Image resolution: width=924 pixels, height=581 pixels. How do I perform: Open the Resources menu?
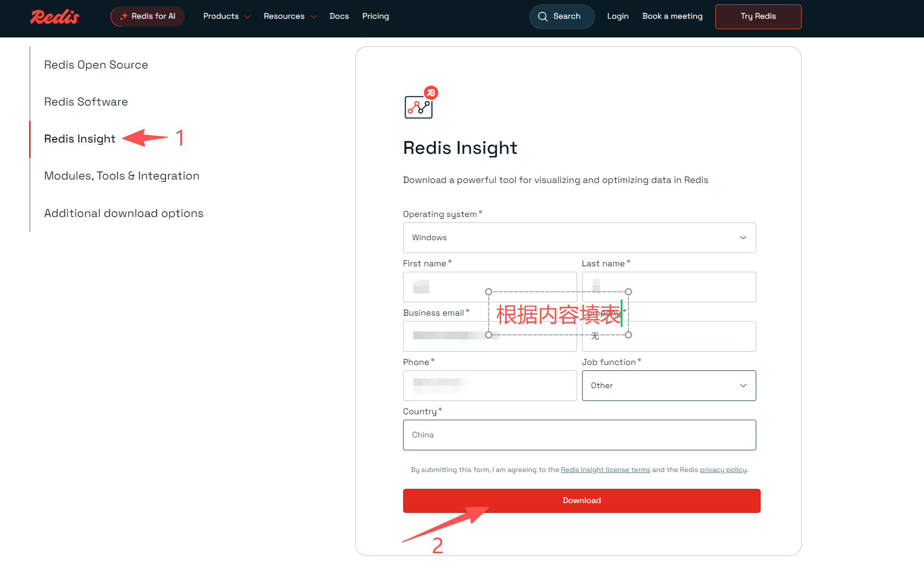coord(284,16)
